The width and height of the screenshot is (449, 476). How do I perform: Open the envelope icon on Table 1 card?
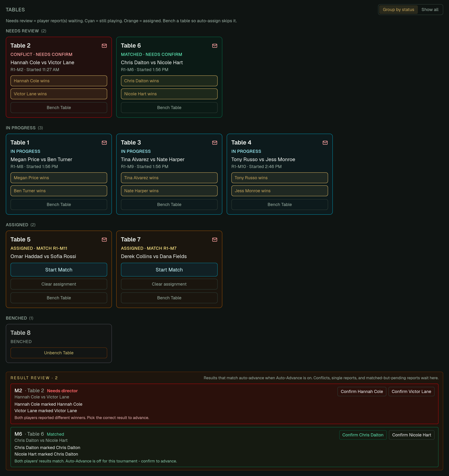(x=104, y=143)
